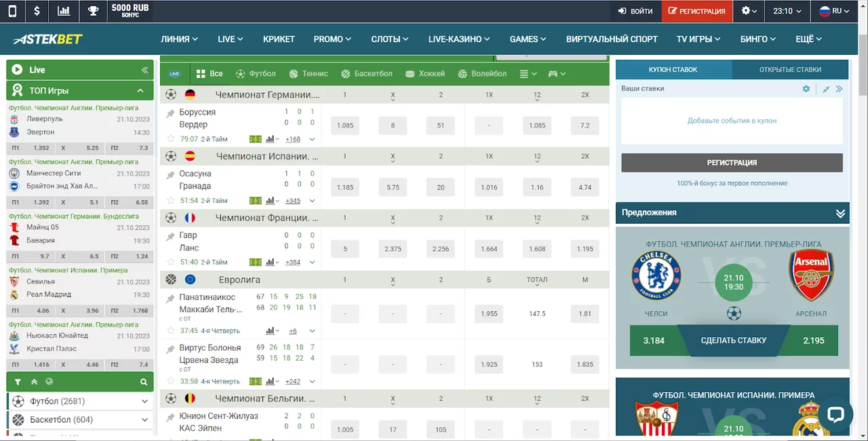The width and height of the screenshot is (868, 441).
Task: Select the Футбол filter tab
Action: 256,73
